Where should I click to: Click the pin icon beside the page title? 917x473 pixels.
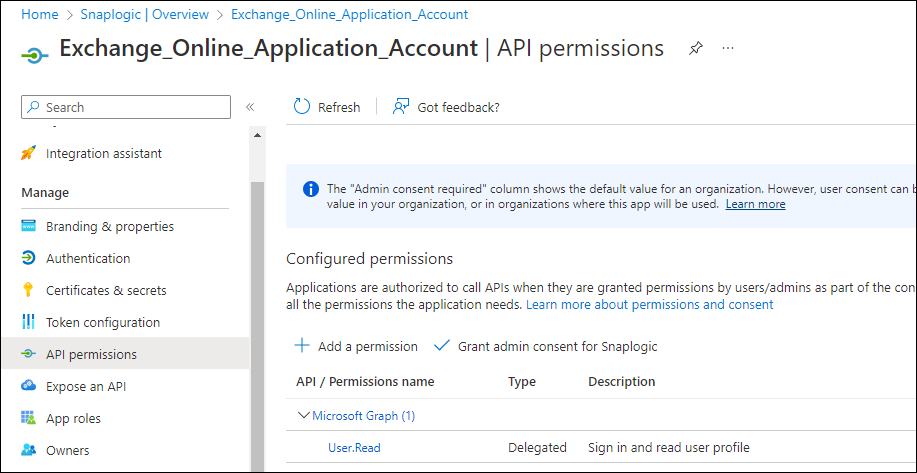(695, 49)
